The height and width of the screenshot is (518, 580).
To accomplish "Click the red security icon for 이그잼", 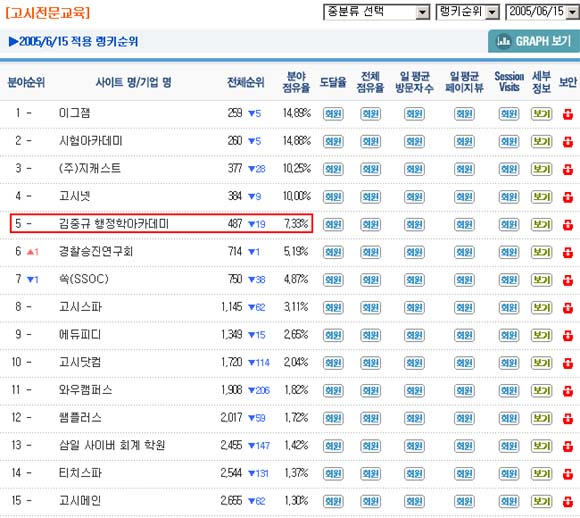I will tap(568, 114).
